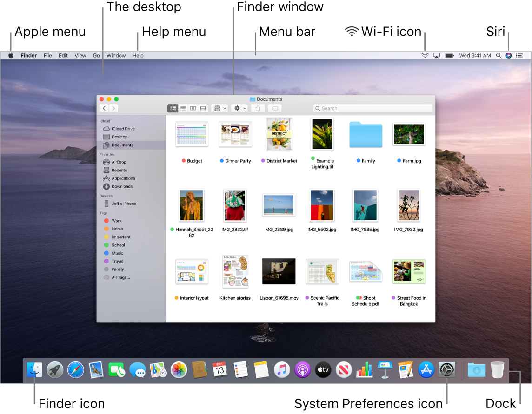Click the Share icon in the Finder toolbar
The width and height of the screenshot is (532, 414).
pos(258,108)
